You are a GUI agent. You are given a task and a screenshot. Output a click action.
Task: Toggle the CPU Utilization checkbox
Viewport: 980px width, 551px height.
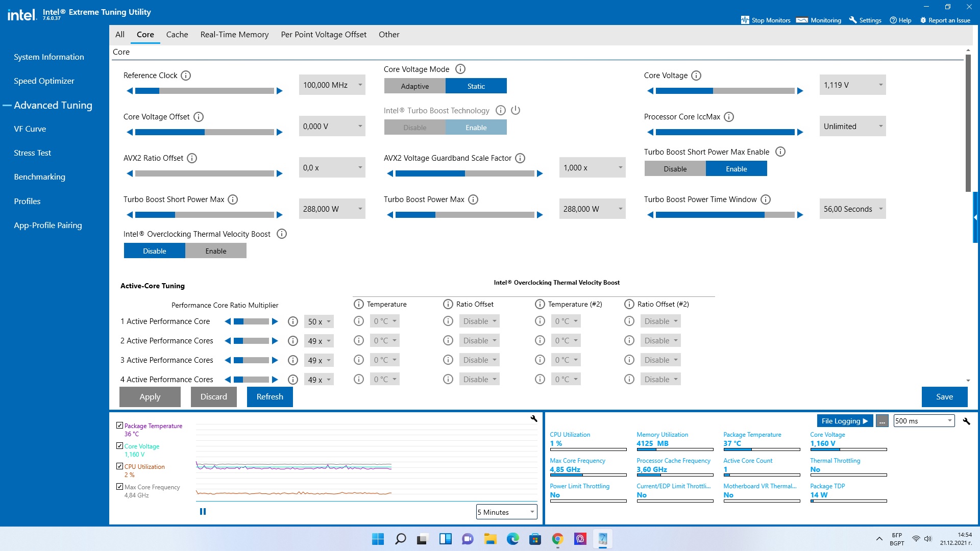[119, 466]
